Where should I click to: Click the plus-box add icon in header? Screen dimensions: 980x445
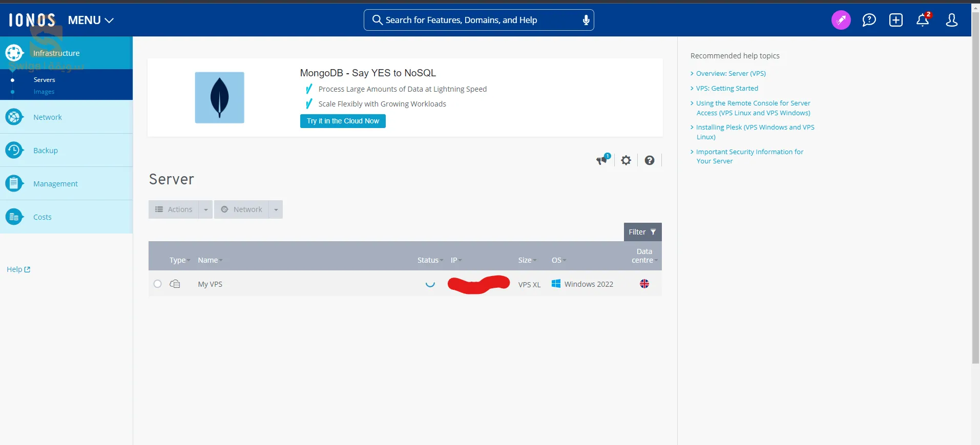[x=895, y=20]
